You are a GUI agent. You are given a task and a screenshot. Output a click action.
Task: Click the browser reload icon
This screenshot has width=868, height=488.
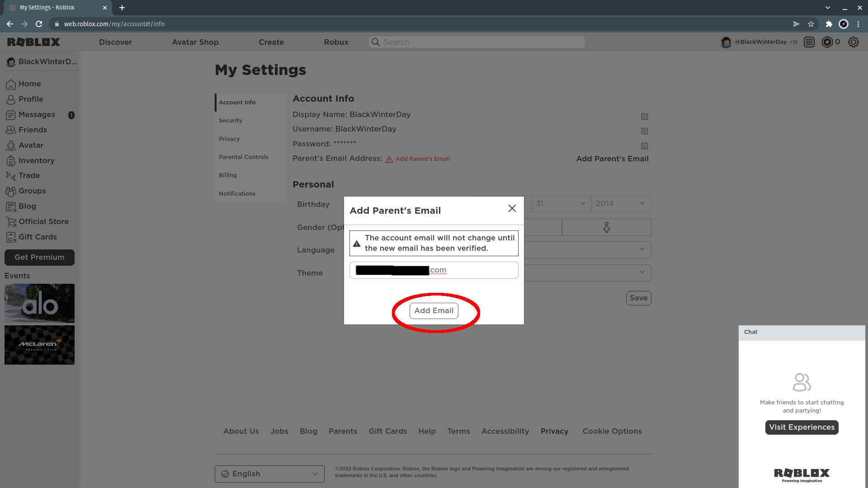[x=39, y=24]
